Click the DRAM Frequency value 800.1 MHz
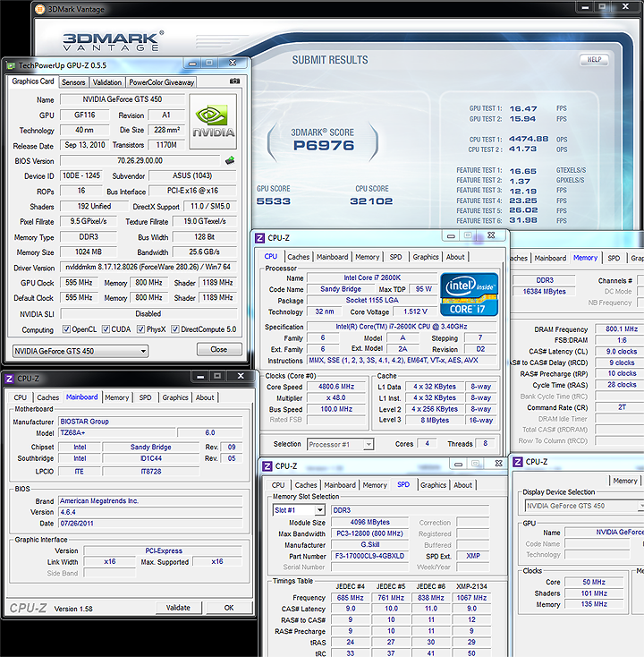 622,328
